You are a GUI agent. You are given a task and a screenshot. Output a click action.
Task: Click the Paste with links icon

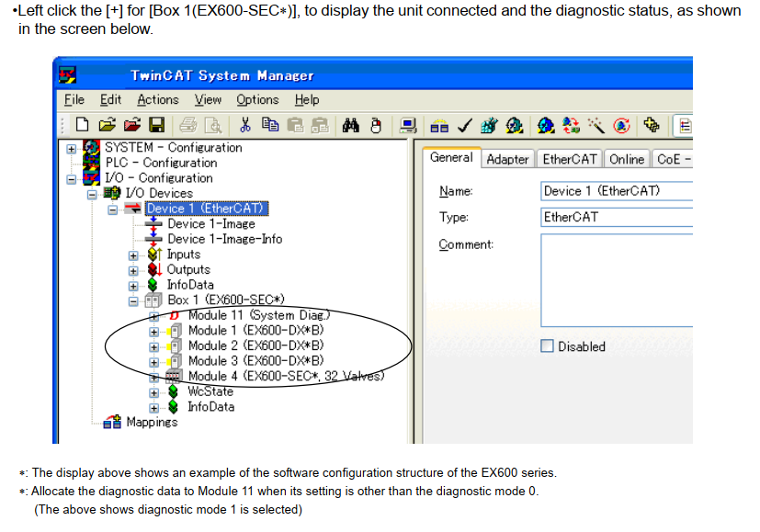pyautogui.click(x=320, y=126)
